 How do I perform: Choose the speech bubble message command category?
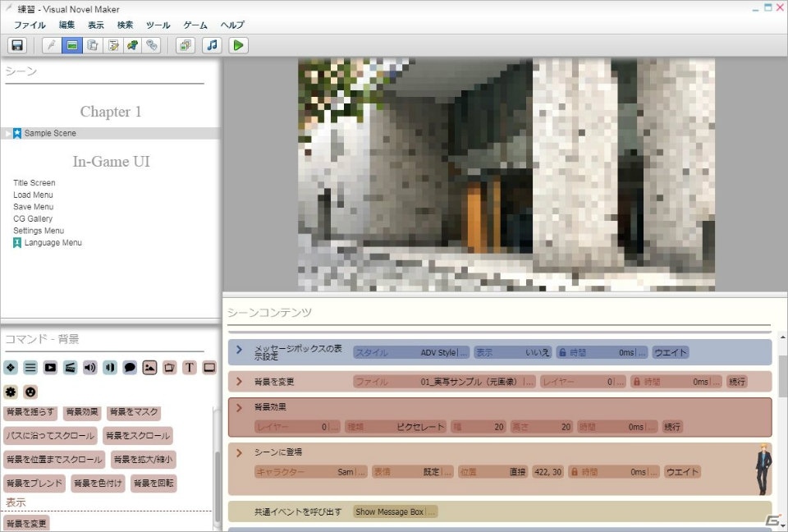(130, 368)
